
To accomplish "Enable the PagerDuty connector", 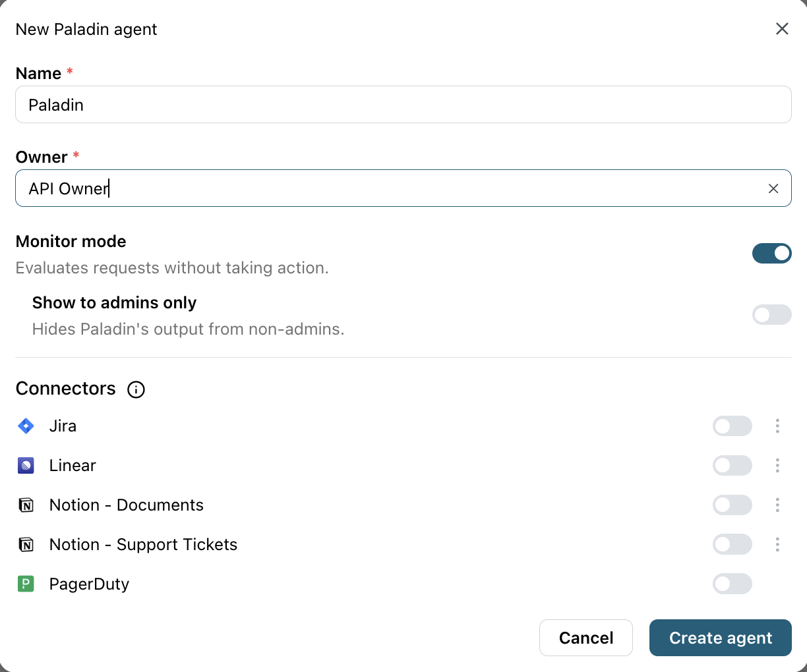I will click(732, 584).
